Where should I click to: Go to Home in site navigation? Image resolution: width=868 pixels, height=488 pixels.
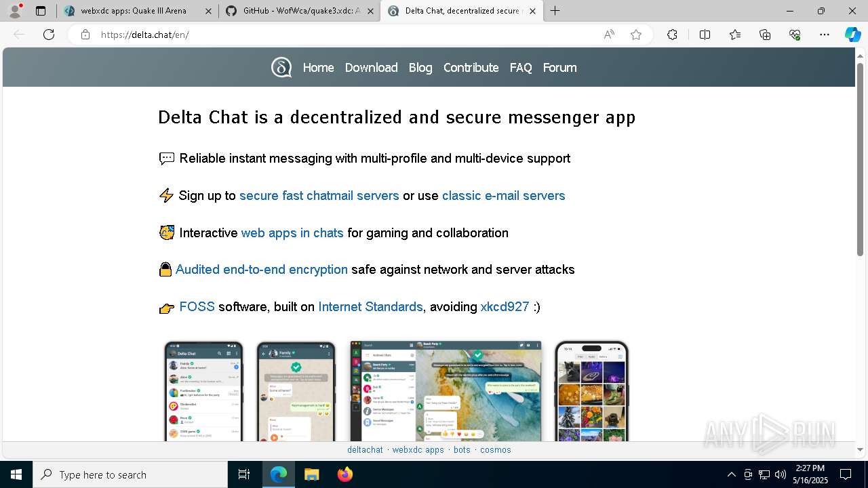(x=318, y=68)
